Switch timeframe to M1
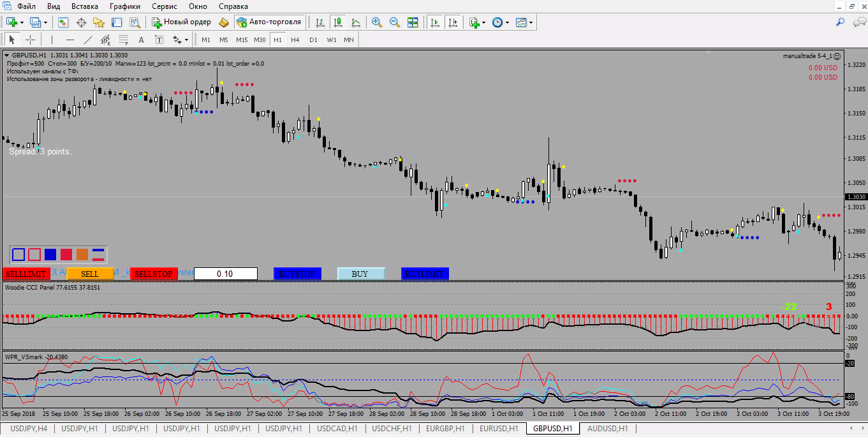The width and height of the screenshot is (868, 437). tap(206, 40)
